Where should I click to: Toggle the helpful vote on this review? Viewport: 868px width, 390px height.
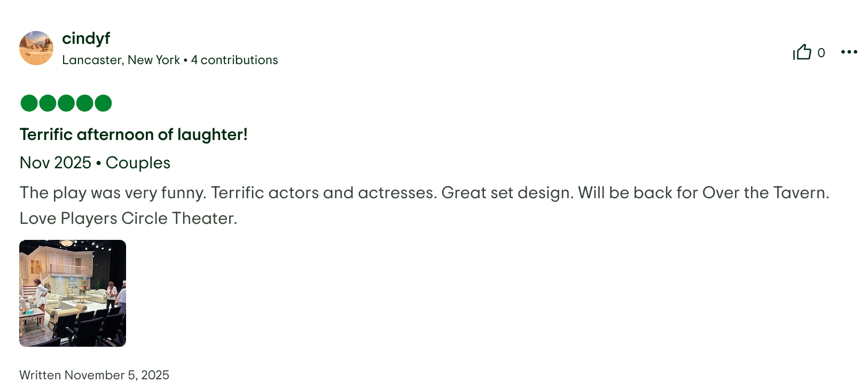pos(802,52)
